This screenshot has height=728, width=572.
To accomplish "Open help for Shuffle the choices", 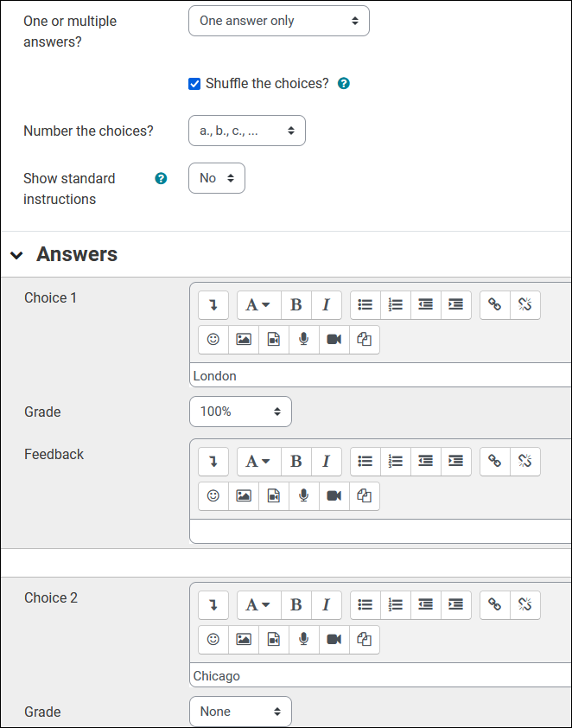I will pyautogui.click(x=343, y=83).
